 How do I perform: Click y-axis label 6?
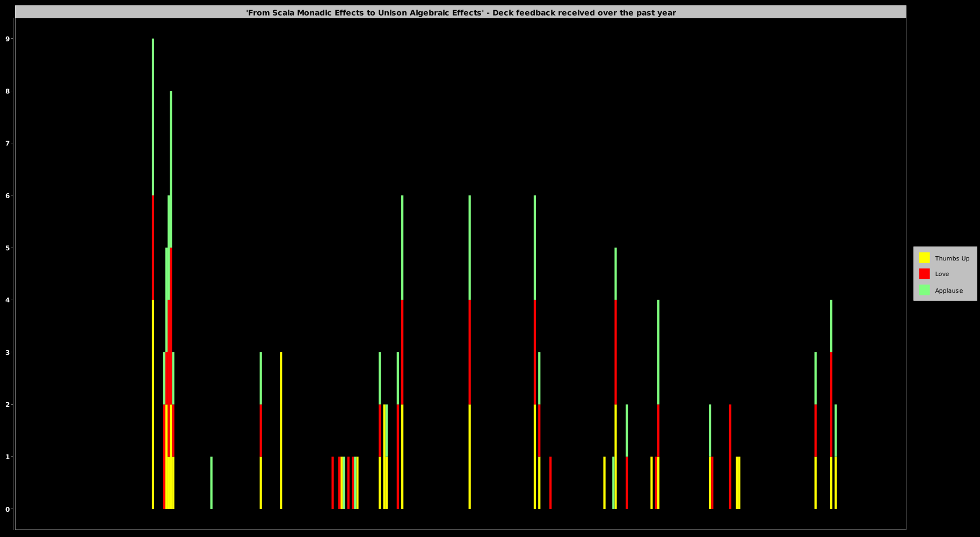coord(8,195)
